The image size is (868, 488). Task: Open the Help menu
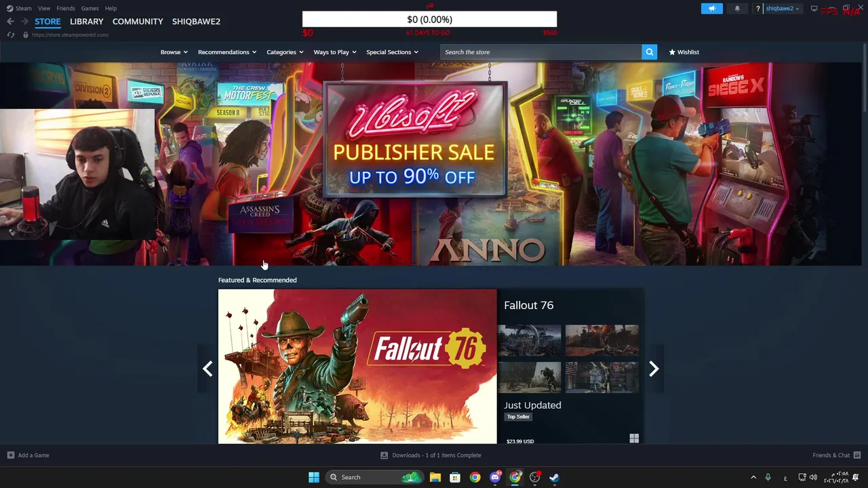111,8
